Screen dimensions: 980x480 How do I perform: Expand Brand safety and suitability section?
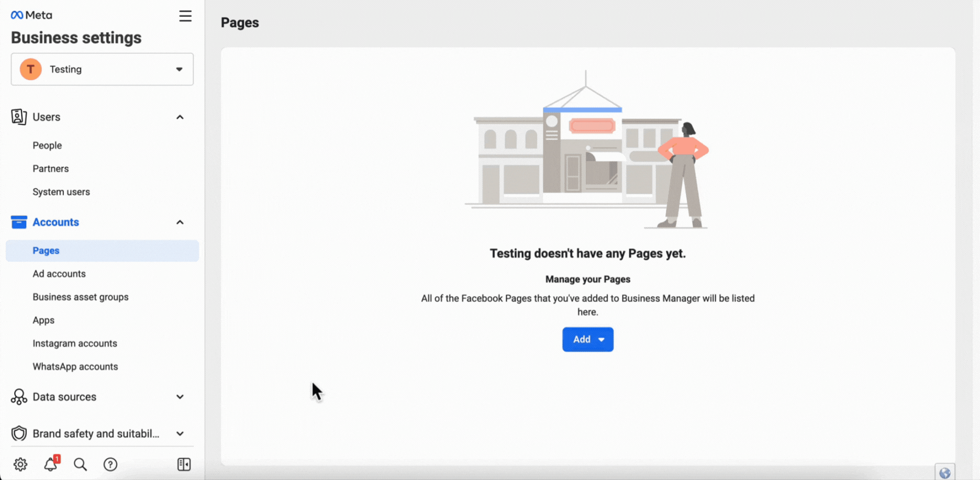(x=180, y=434)
